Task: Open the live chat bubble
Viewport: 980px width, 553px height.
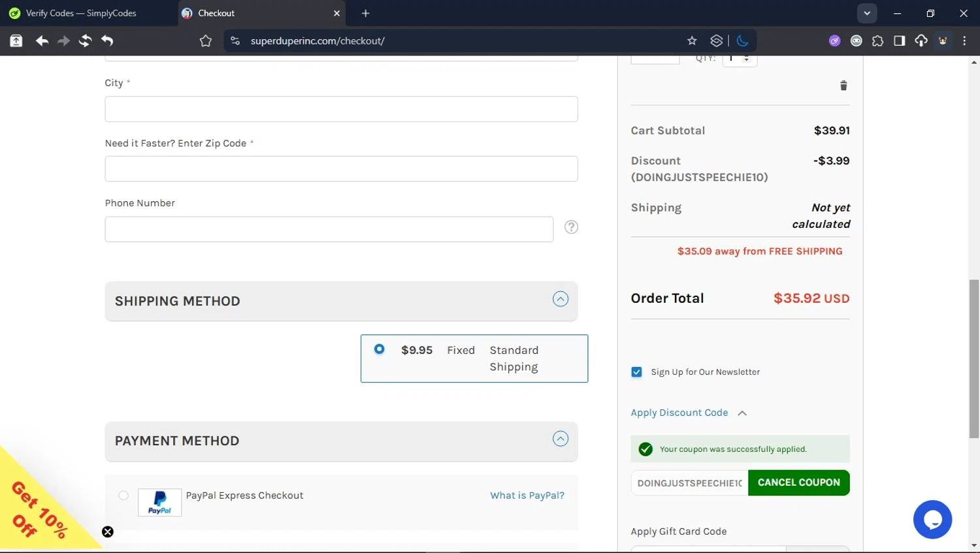Action: 932,520
